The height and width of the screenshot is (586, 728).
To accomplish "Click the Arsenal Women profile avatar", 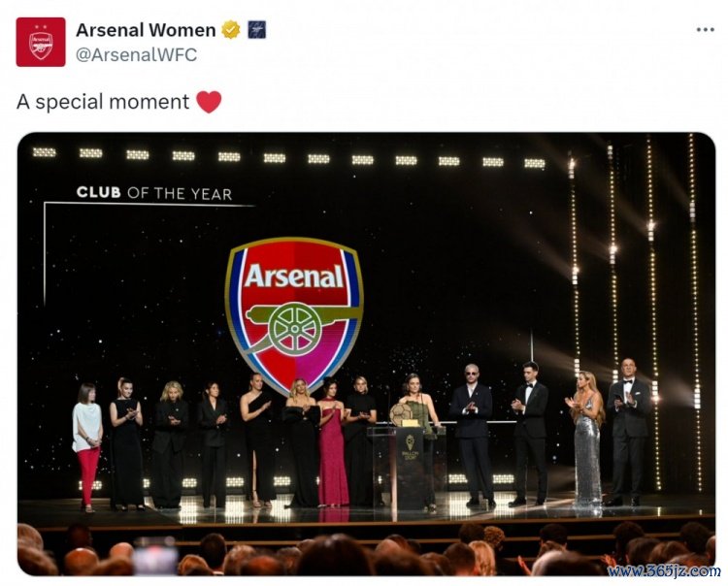I will [41, 42].
